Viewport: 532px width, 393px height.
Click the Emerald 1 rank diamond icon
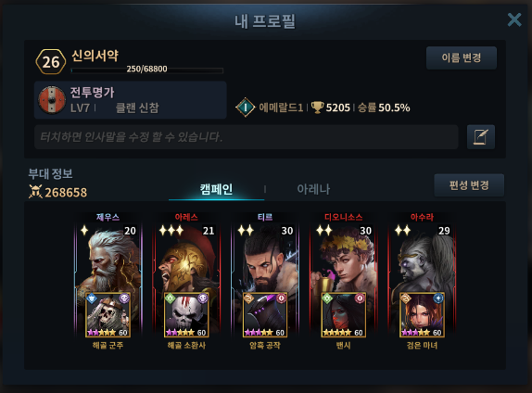[246, 108]
